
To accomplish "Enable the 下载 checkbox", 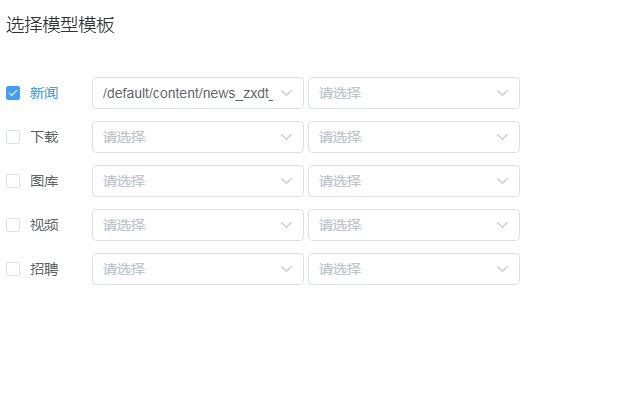I will (13, 137).
